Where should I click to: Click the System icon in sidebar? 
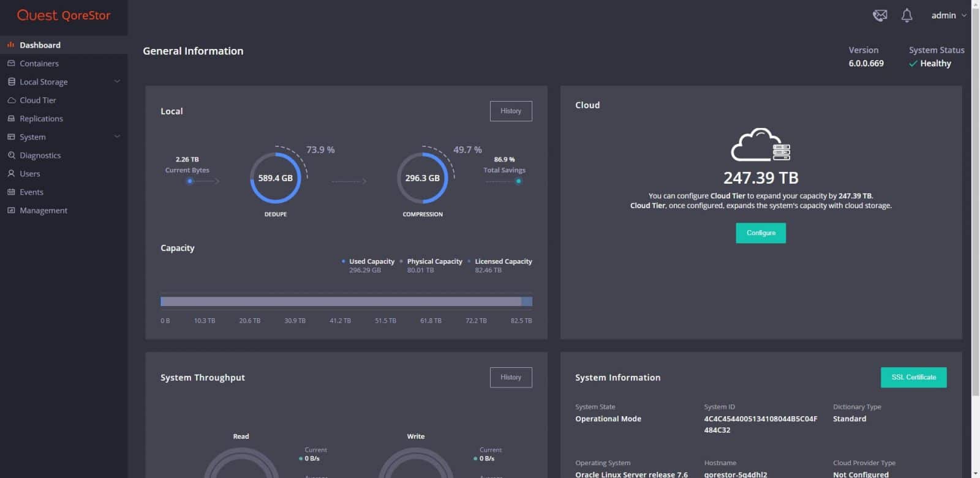[11, 136]
